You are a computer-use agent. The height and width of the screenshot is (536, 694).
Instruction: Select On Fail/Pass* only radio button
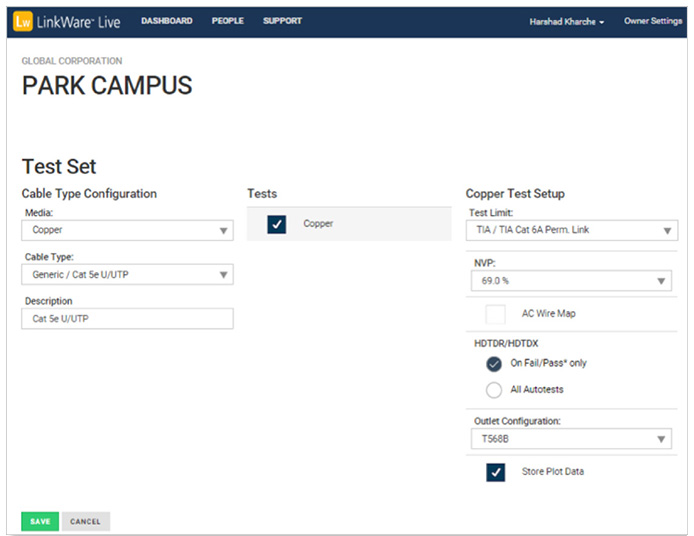pyautogui.click(x=494, y=365)
